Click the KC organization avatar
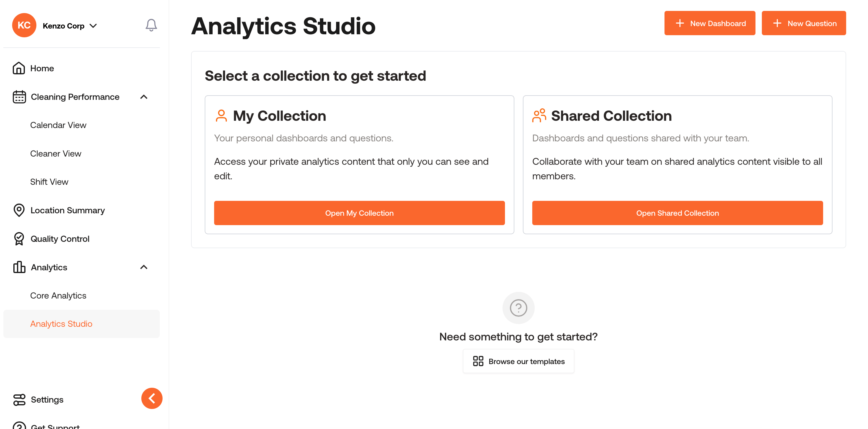Image resolution: width=868 pixels, height=429 pixels. pos(24,25)
